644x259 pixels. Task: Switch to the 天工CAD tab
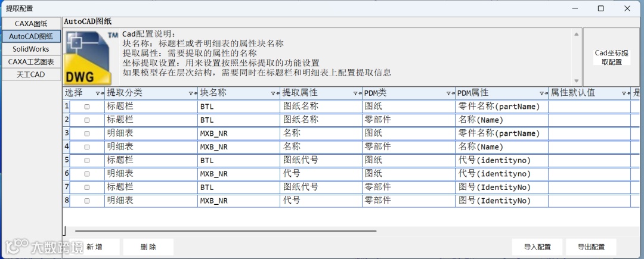tap(31, 74)
